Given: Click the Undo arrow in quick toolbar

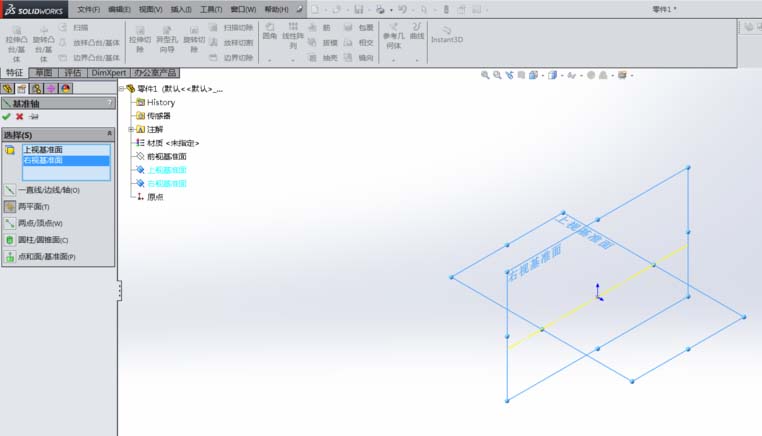Looking at the screenshot, I should click(x=402, y=9).
